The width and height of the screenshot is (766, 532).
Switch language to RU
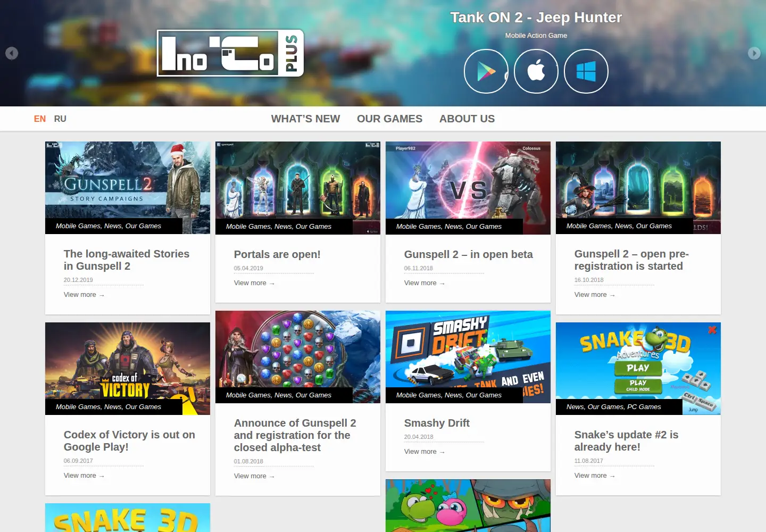(x=60, y=119)
